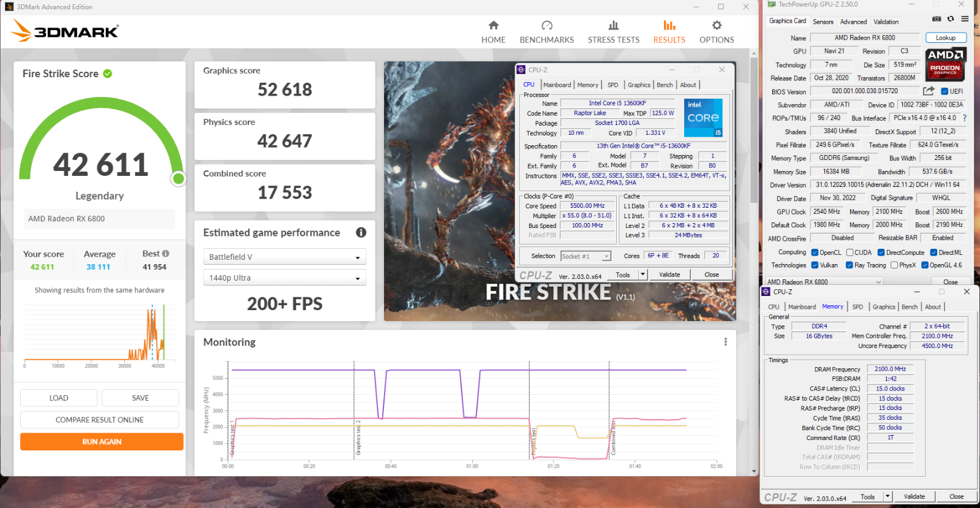Click BIOS export share icon in GPU-Z

pos(929,91)
